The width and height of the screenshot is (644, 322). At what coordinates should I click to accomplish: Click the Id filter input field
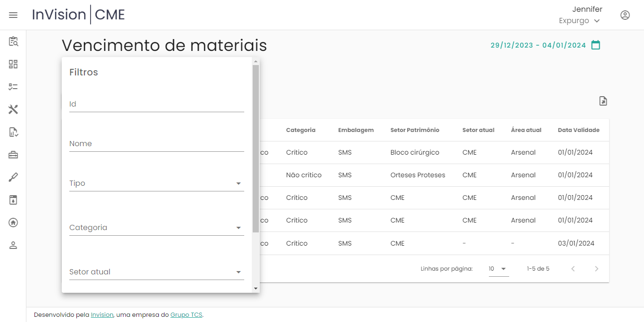pos(156,104)
